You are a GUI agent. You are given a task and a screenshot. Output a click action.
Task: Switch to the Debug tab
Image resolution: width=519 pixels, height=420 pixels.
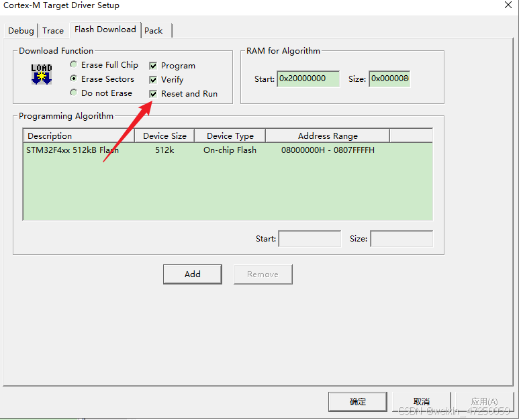click(x=21, y=31)
